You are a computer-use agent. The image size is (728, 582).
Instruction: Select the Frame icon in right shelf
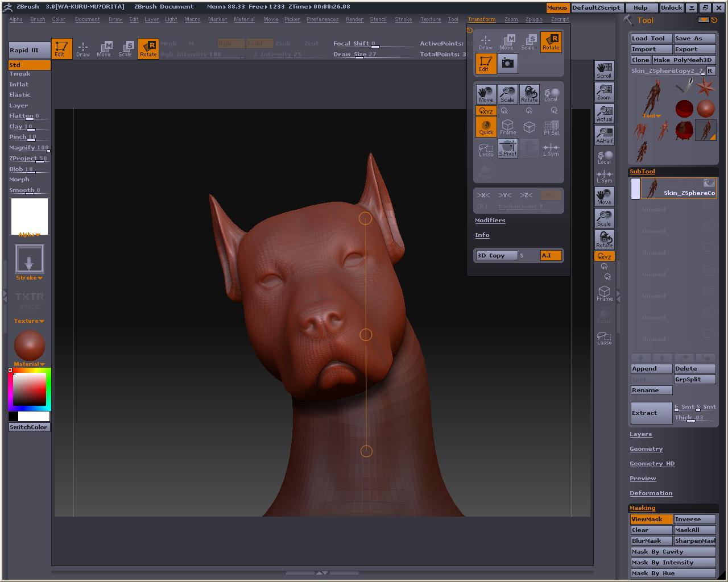[604, 294]
